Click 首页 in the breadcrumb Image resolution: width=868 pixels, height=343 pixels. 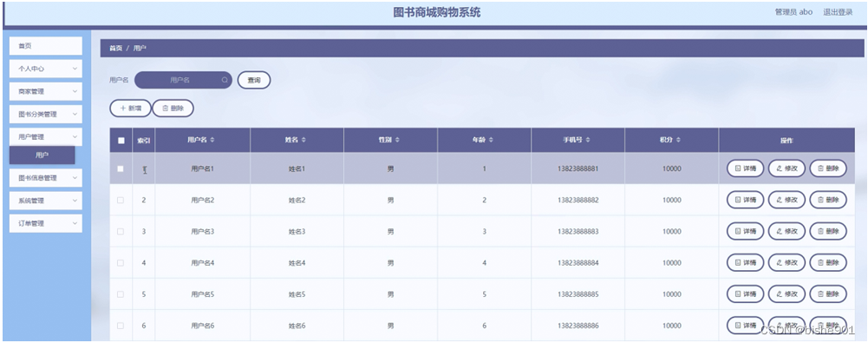click(x=115, y=49)
